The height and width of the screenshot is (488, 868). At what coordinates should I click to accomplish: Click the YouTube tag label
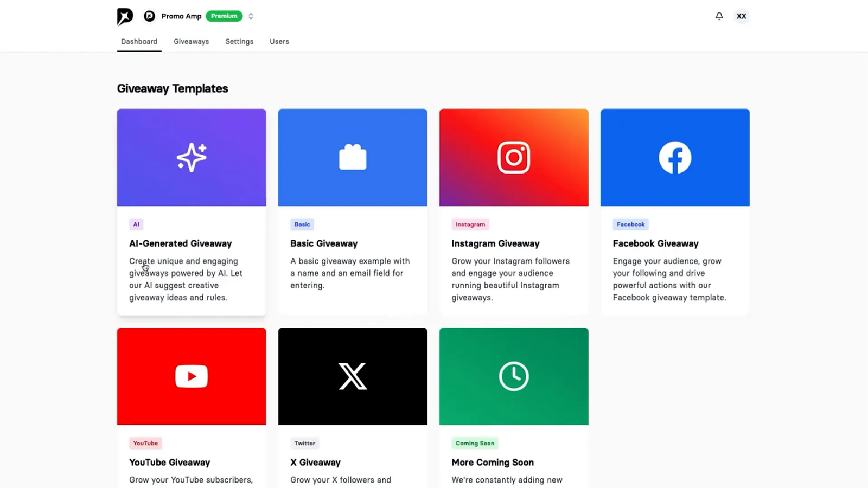145,444
